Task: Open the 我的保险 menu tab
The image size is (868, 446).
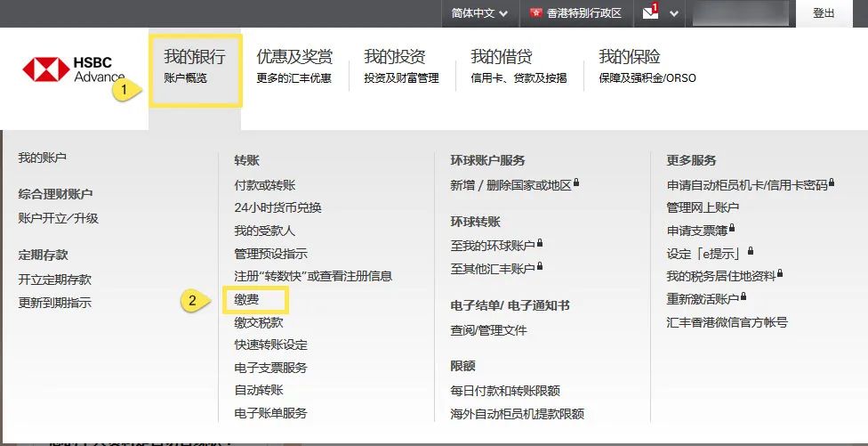Action: (647, 65)
